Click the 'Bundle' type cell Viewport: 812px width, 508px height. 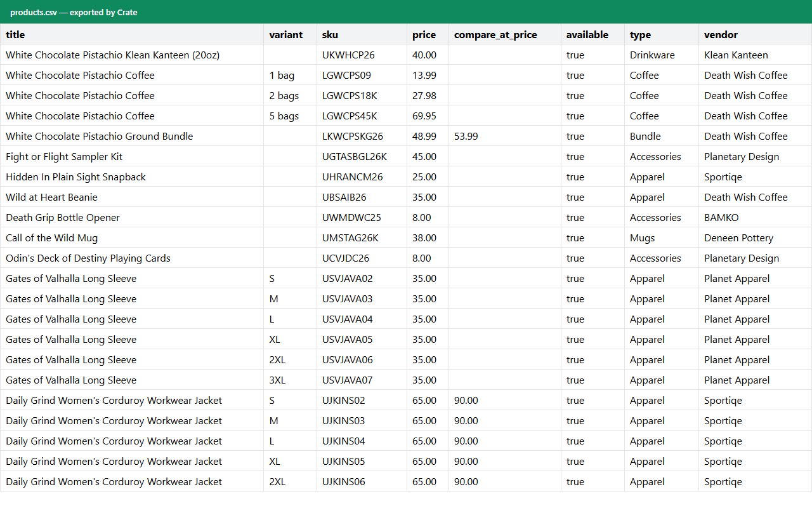[x=662, y=136]
